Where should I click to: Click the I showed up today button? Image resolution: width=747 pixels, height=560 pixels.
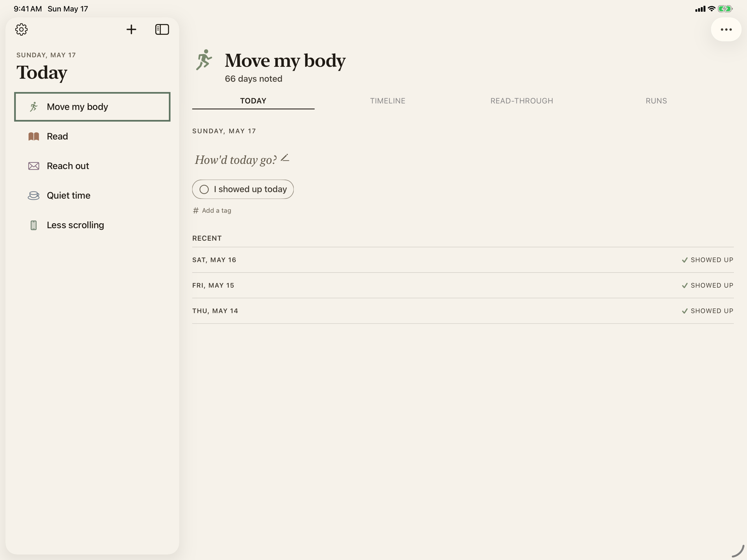pos(243,189)
